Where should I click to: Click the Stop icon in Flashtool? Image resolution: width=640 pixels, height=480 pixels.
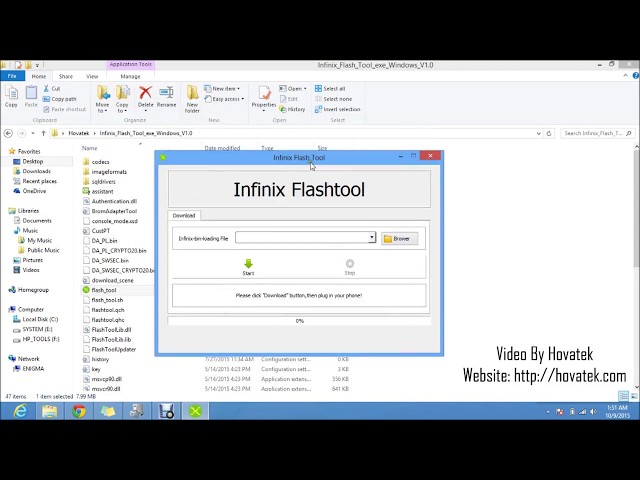(350, 264)
